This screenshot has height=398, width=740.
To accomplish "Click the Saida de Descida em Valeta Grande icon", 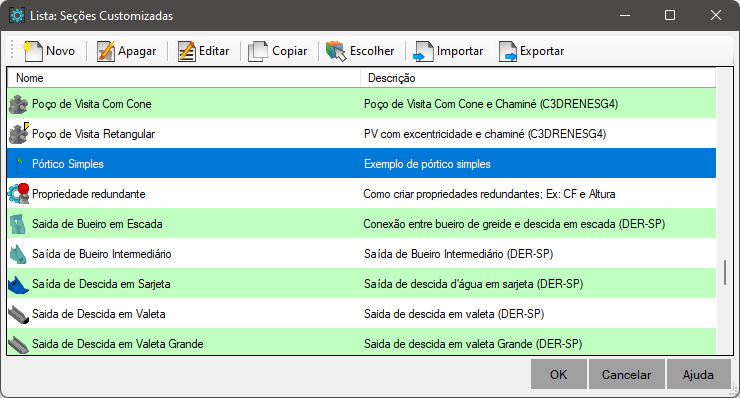I will (x=19, y=345).
